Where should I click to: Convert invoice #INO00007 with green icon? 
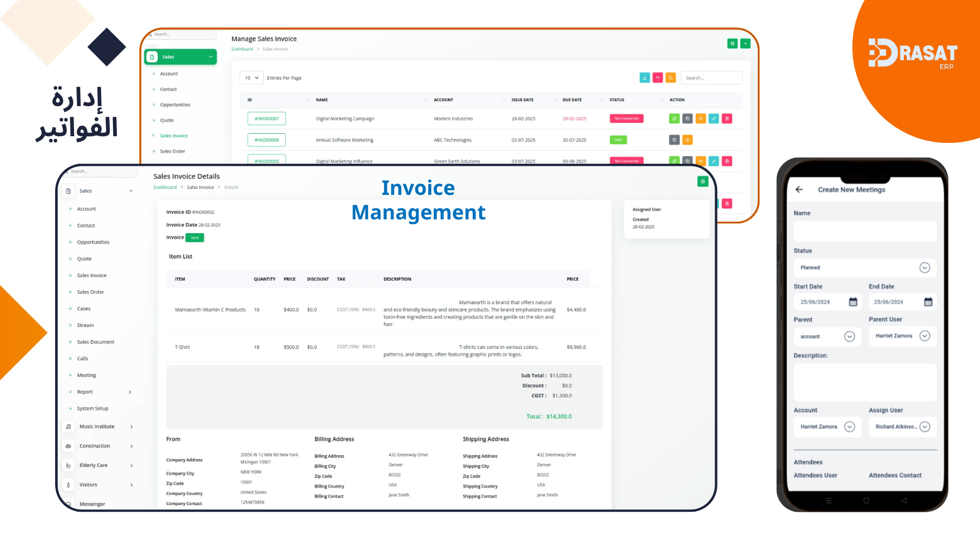tap(674, 119)
